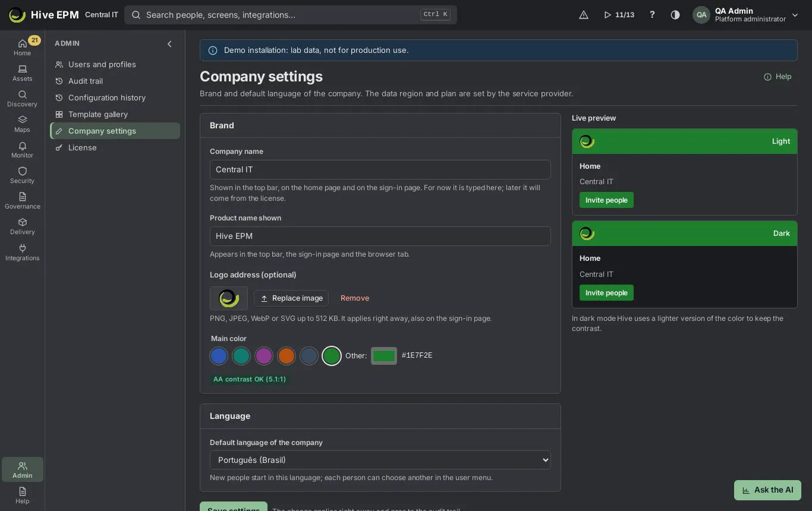Open Users and profiles
812x511 pixels.
(115, 64)
